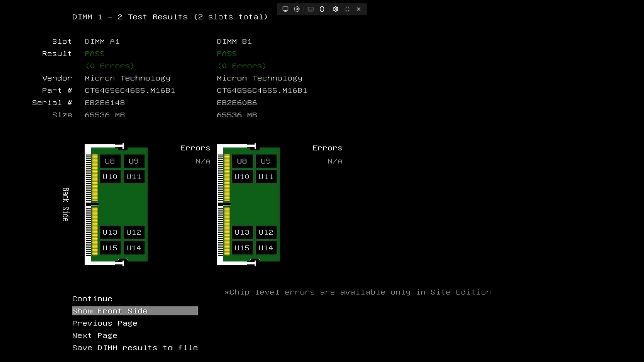Screen dimensions: 644x362
Task: Click the PASS result for DIMM A1
Action: 95,54
